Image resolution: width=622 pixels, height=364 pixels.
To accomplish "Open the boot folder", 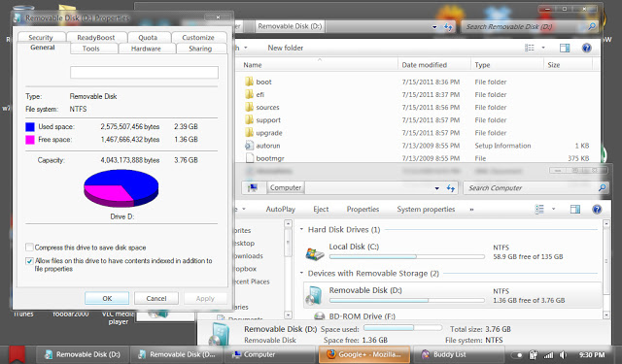I will [x=263, y=82].
